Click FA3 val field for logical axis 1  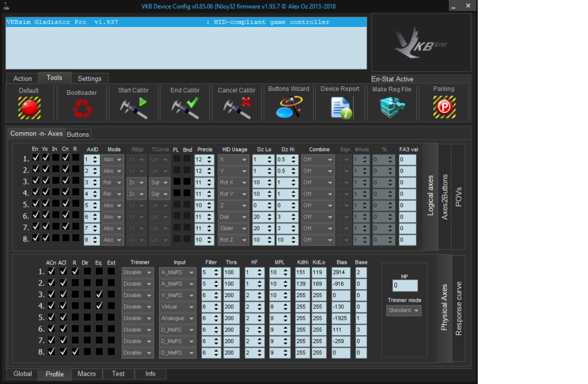tap(407, 160)
